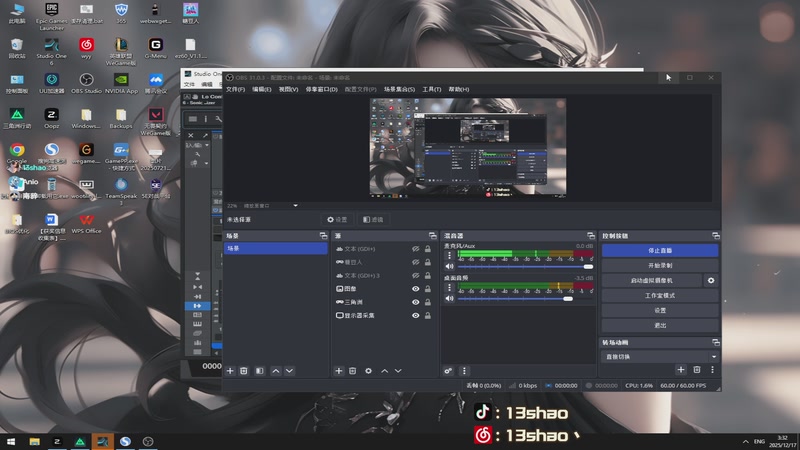The width and height of the screenshot is (800, 450).
Task: Open the 帮助(H) menu
Action: (x=459, y=89)
